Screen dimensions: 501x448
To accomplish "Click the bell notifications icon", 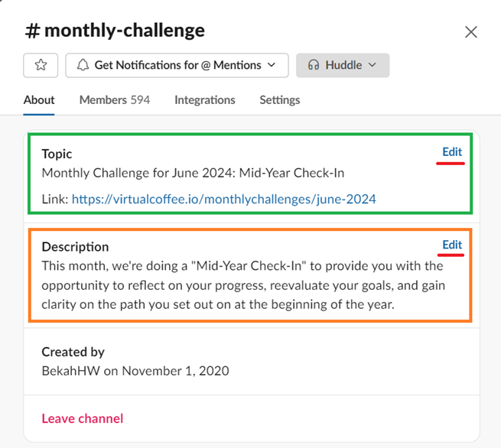I will [82, 66].
